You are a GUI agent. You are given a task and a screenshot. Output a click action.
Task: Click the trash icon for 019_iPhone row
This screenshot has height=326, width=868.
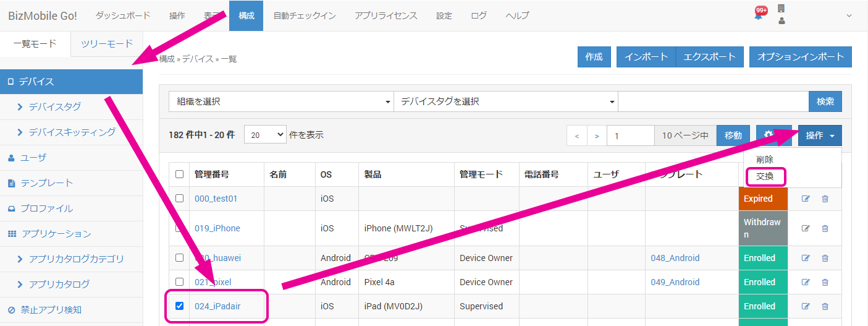825,228
